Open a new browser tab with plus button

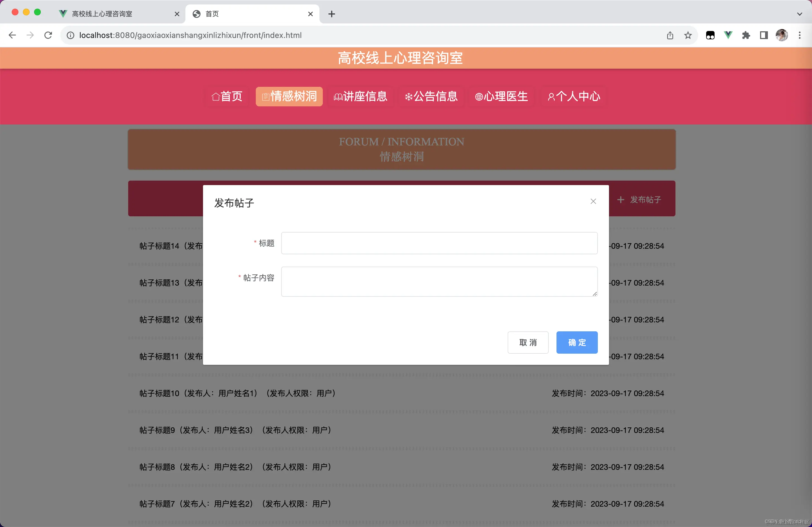(x=331, y=14)
